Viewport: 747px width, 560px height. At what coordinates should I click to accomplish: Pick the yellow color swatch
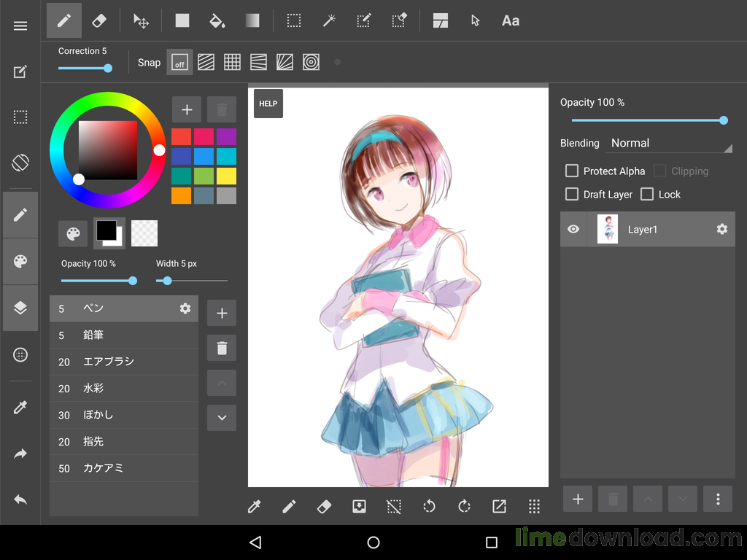[x=226, y=176]
